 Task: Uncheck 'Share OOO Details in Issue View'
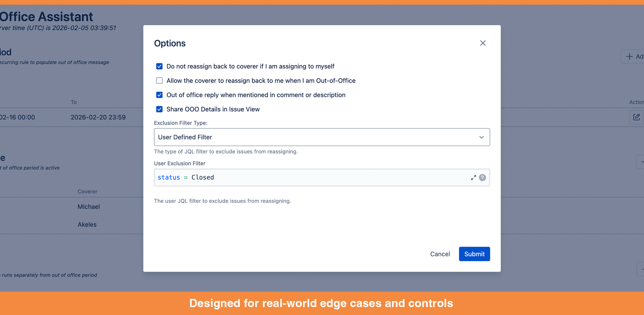[159, 109]
